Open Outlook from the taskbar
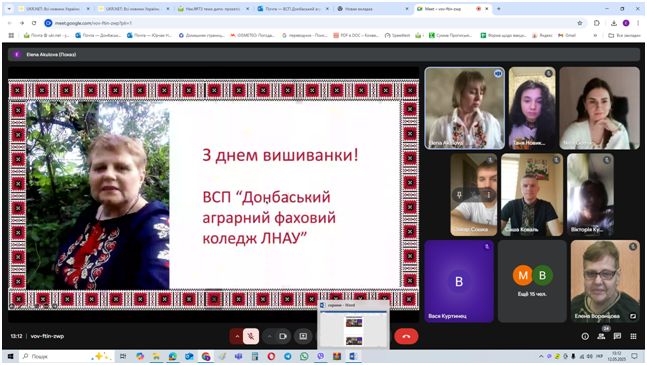Viewport: 647px width, 365px height. tap(189, 356)
